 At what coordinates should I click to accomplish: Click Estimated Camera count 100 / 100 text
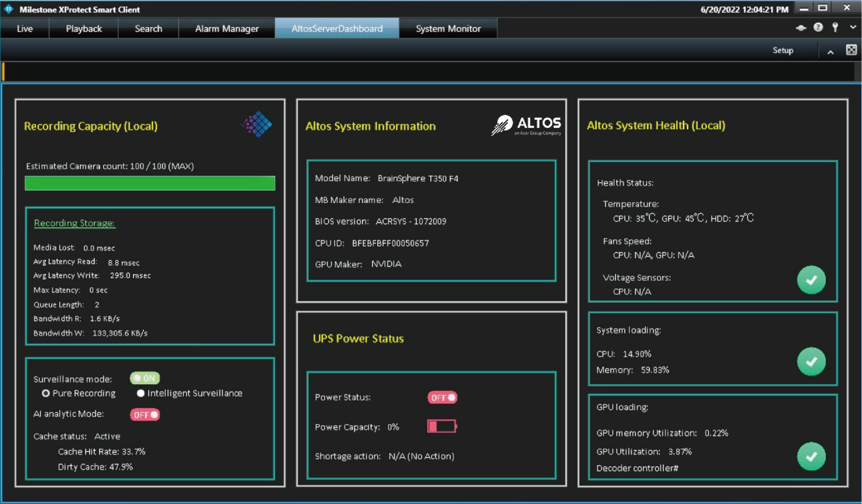[110, 166]
